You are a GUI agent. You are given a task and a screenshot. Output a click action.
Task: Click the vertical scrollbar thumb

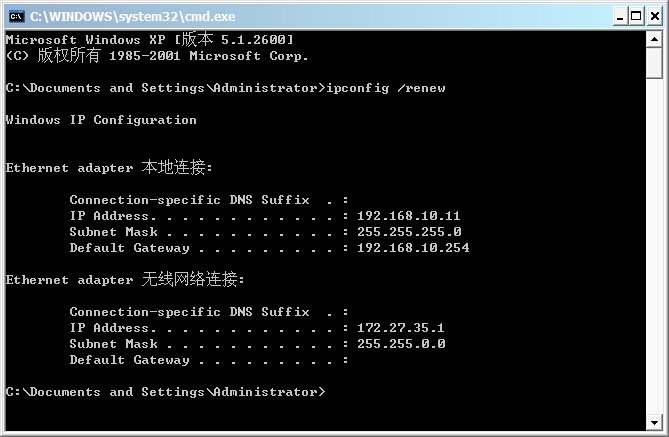[x=654, y=63]
